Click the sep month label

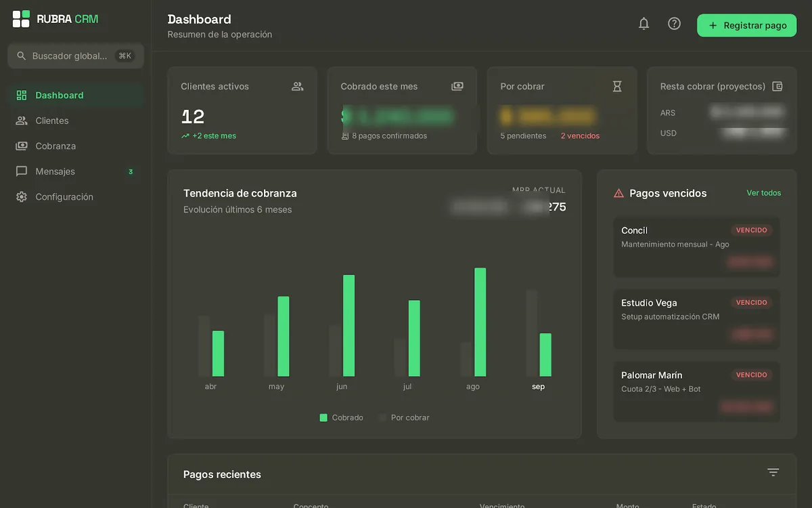coord(538,387)
